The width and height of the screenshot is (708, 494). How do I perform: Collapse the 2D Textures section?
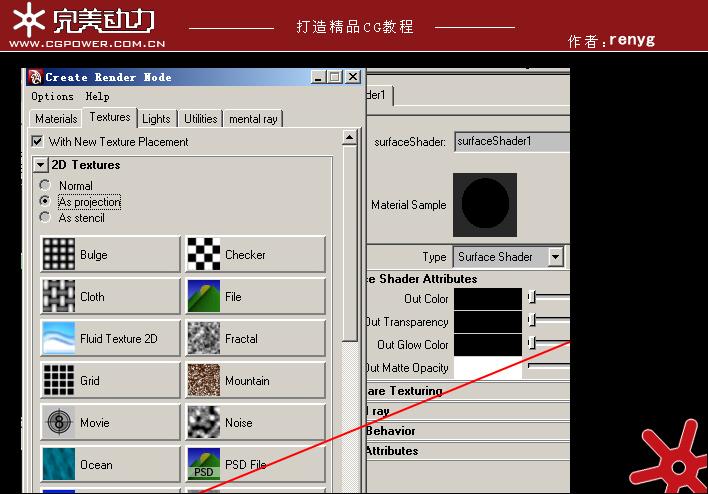tap(41, 165)
